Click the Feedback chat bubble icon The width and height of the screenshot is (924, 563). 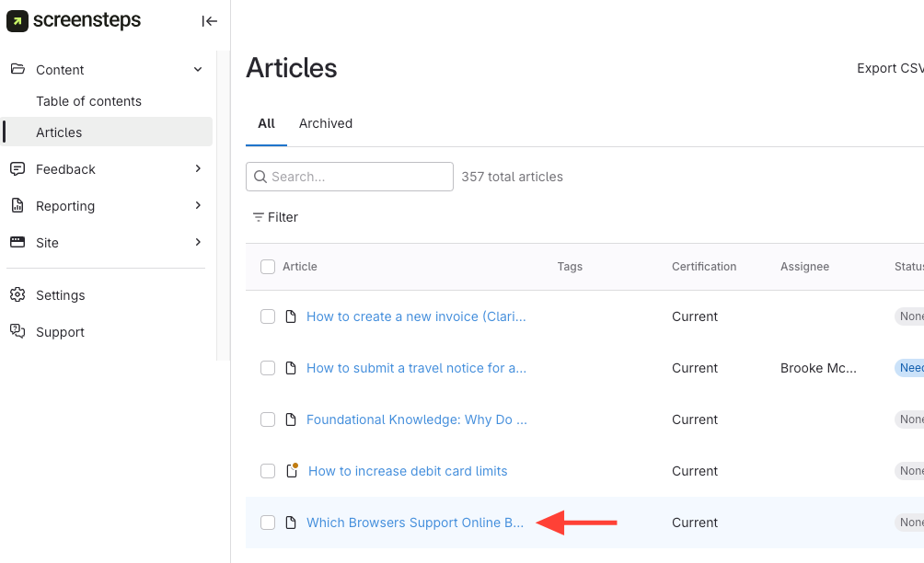[x=17, y=169]
